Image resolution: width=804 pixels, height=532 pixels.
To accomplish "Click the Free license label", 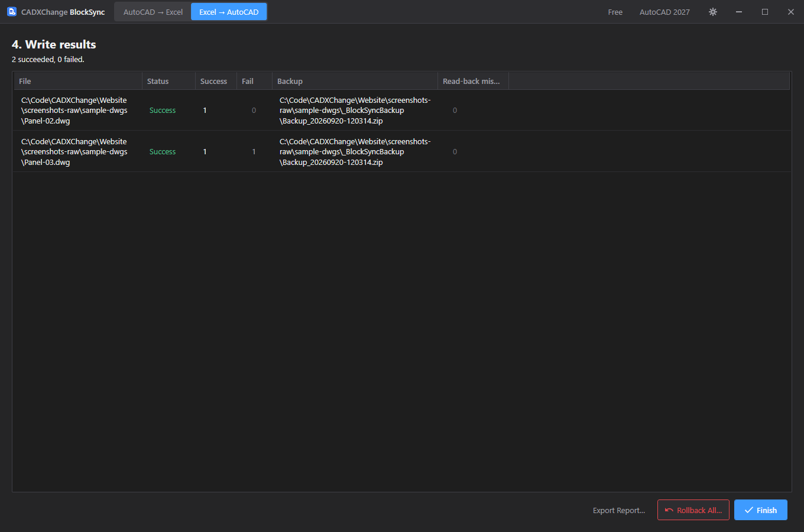I will [x=615, y=12].
